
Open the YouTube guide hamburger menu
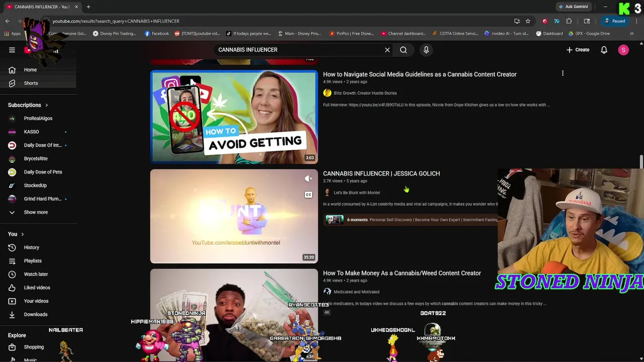click(12, 50)
